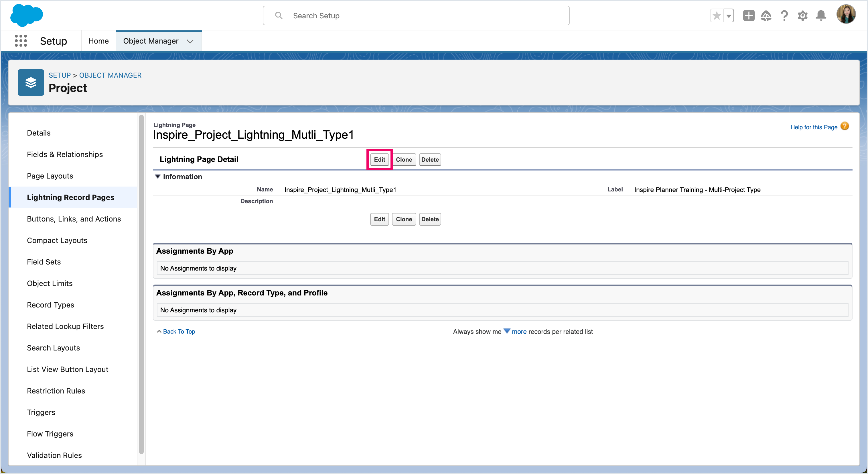The image size is (868, 474).
Task: Open the notifications bell
Action: coord(821,15)
